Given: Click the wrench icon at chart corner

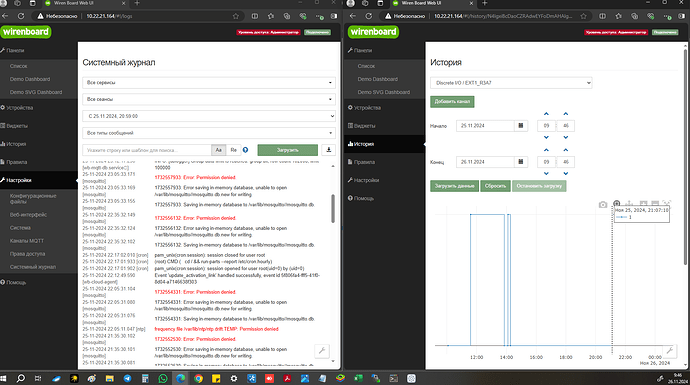Looking at the screenshot, I should (x=669, y=351).
